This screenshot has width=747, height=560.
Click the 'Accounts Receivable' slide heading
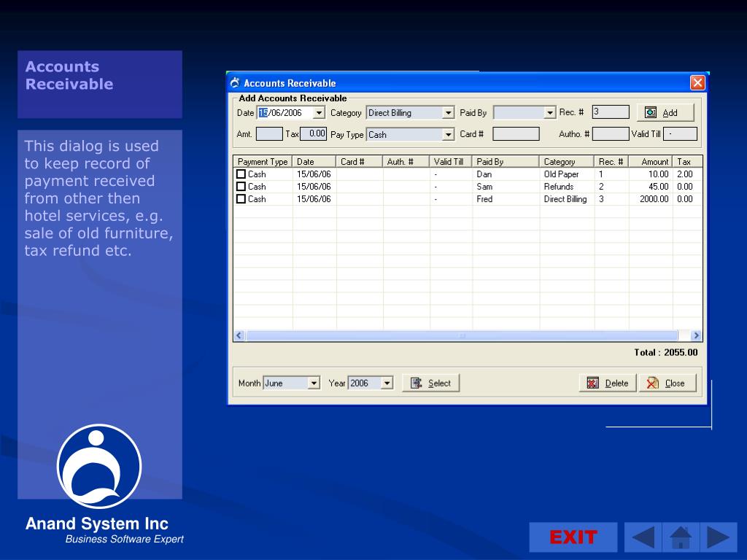(x=69, y=75)
